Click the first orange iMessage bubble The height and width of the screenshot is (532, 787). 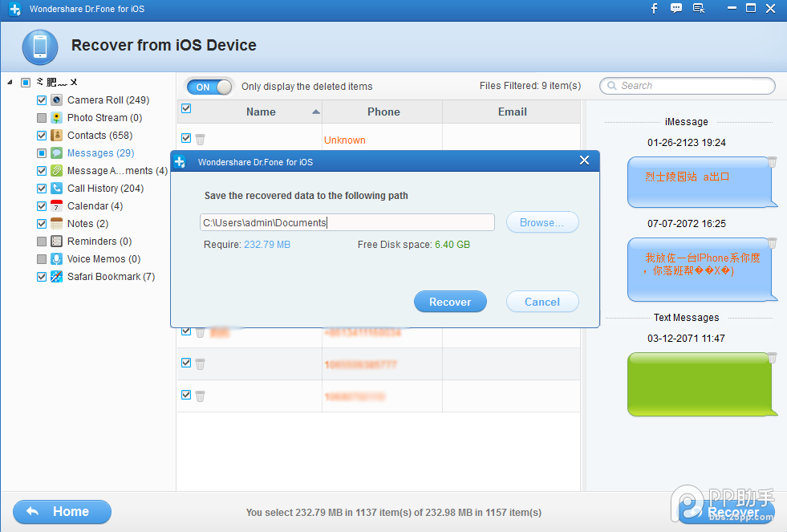pos(700,182)
